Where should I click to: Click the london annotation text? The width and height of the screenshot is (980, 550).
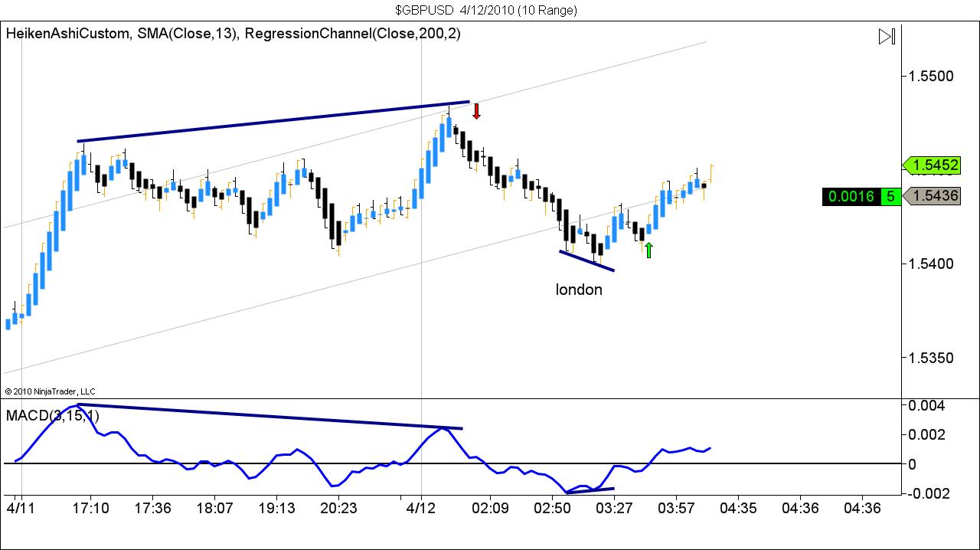tap(578, 290)
